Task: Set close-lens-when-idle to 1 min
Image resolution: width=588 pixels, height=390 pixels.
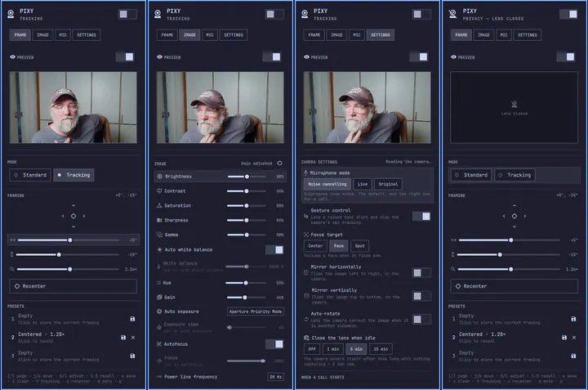Action: (x=333, y=349)
